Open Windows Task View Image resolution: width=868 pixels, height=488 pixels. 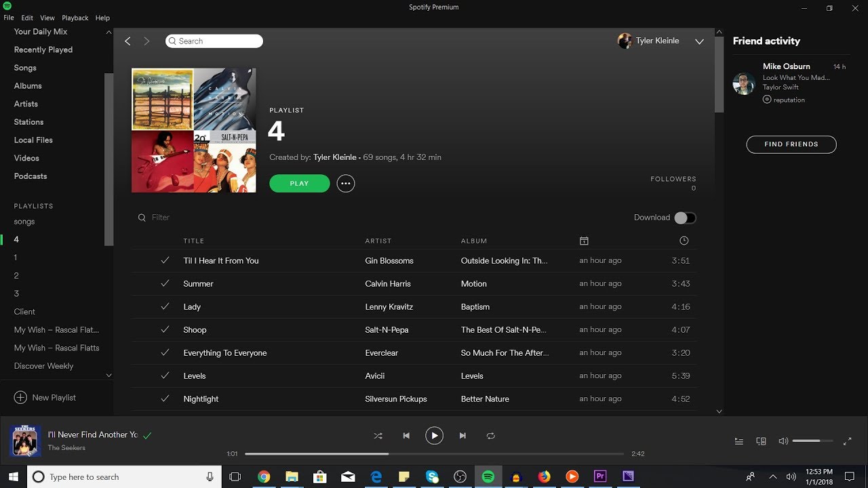[x=235, y=477]
